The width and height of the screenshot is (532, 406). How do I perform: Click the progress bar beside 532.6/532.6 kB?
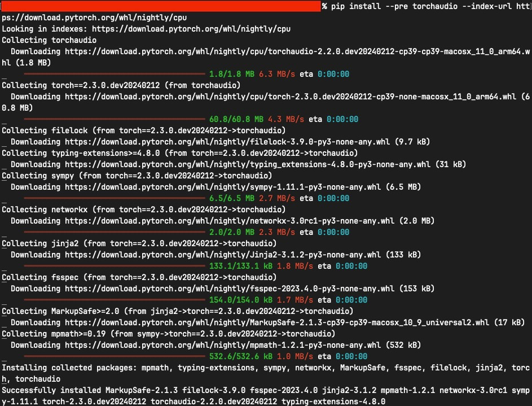point(115,356)
